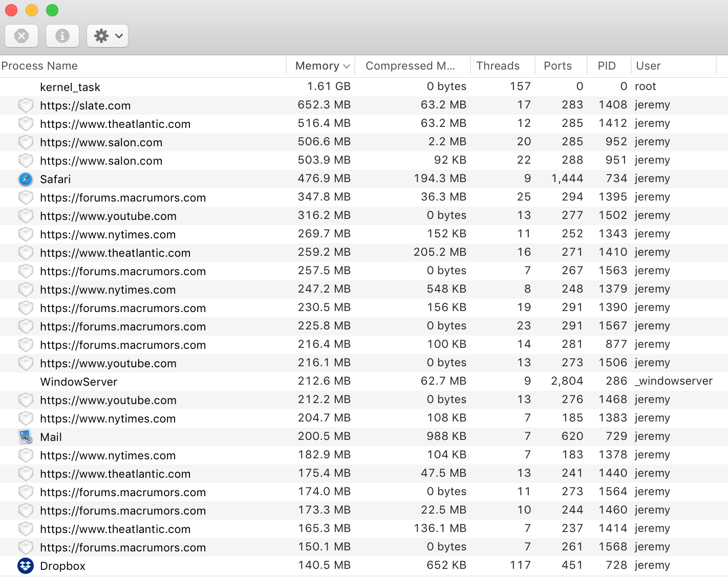Click the 205.2 MB compressed memory value

(x=440, y=252)
